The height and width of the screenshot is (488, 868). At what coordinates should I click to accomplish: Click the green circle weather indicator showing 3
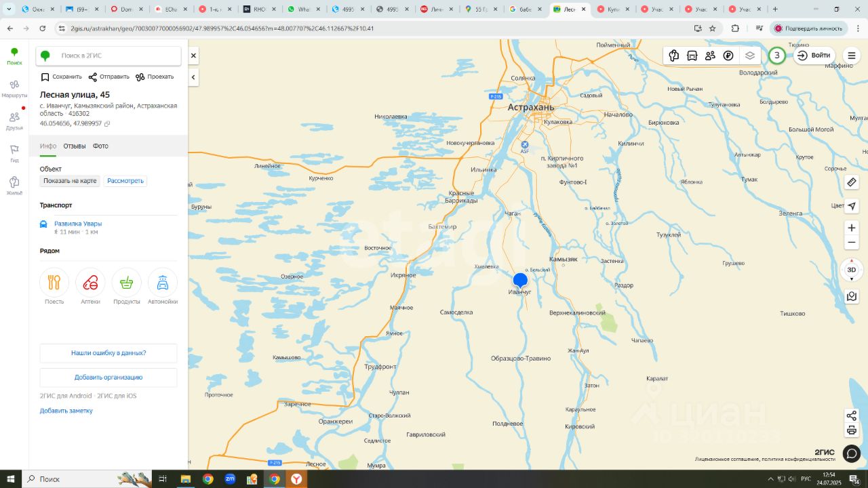tap(777, 56)
